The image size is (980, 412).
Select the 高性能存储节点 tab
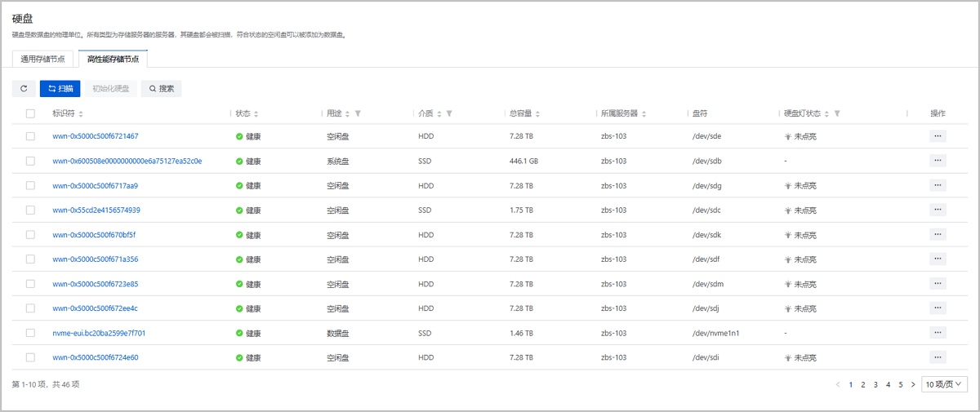pos(113,59)
